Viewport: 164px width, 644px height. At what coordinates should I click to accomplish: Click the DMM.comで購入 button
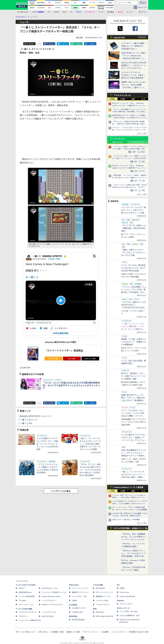pyautogui.click(x=90, y=359)
